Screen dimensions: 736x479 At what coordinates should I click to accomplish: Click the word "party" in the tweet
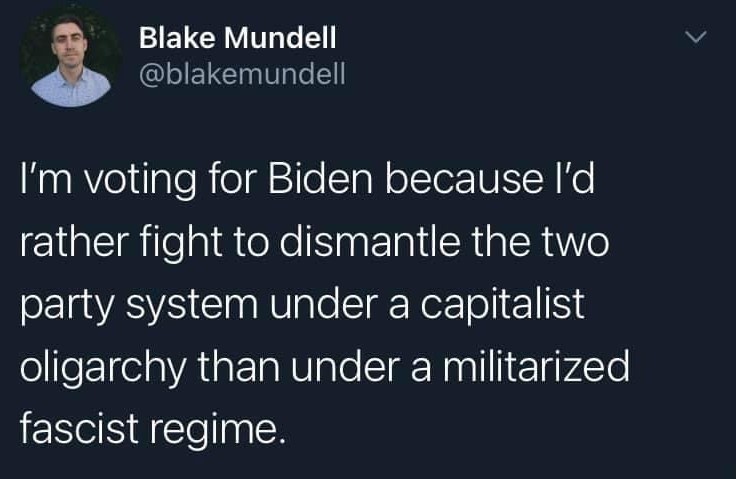pyautogui.click(x=67, y=308)
